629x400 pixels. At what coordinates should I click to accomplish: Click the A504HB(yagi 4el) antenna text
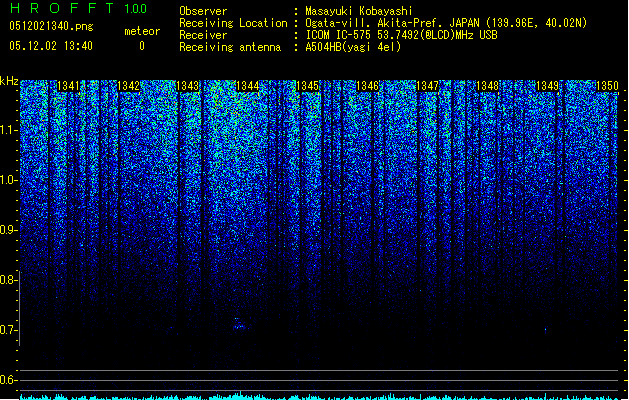point(353,47)
